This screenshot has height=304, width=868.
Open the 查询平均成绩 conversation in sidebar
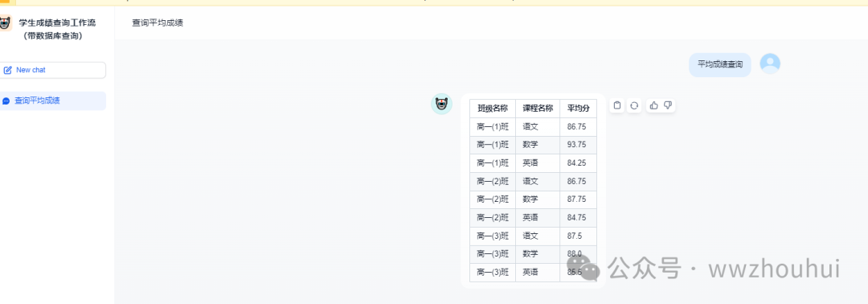pyautogui.click(x=52, y=101)
